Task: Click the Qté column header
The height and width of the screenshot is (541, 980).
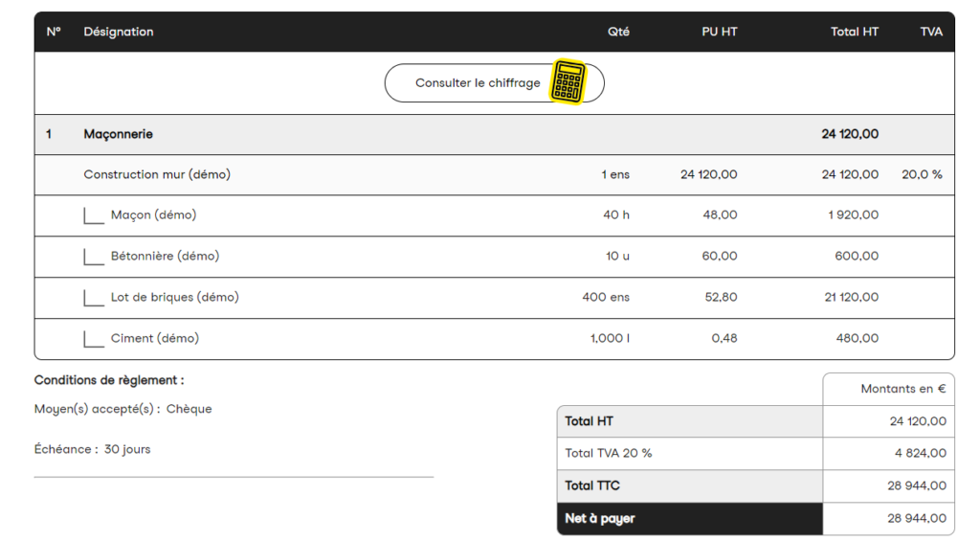Action: pos(618,32)
